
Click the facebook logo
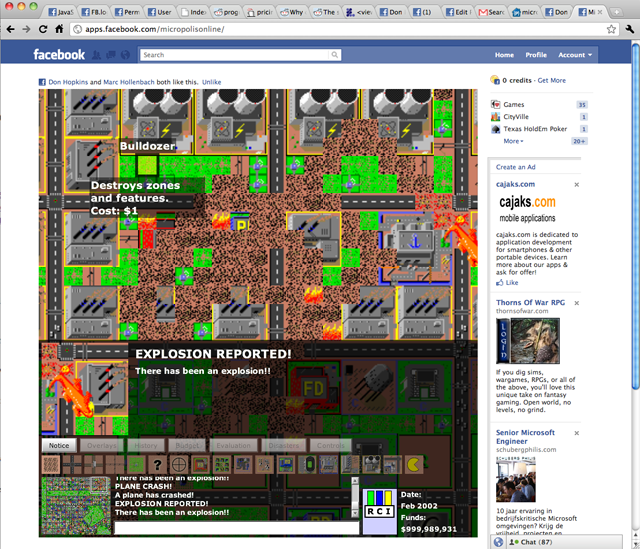[59, 55]
